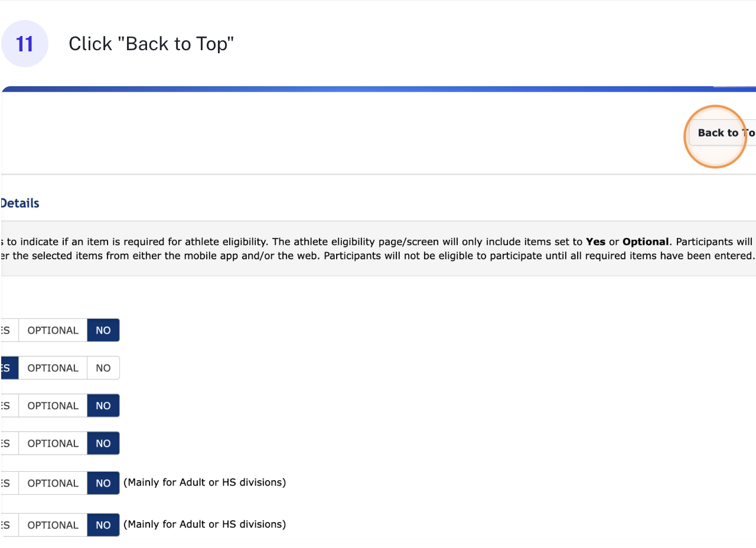
Task: Select NO in the first toggle row
Action: click(x=103, y=330)
